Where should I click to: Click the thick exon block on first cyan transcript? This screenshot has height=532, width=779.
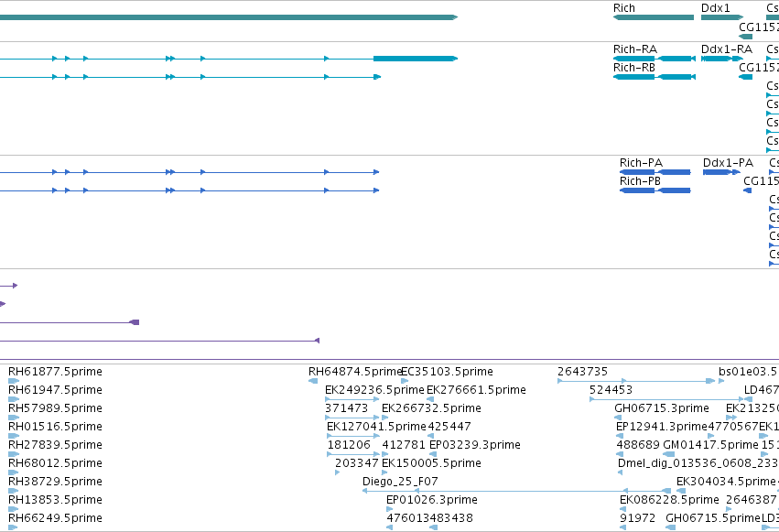point(416,59)
